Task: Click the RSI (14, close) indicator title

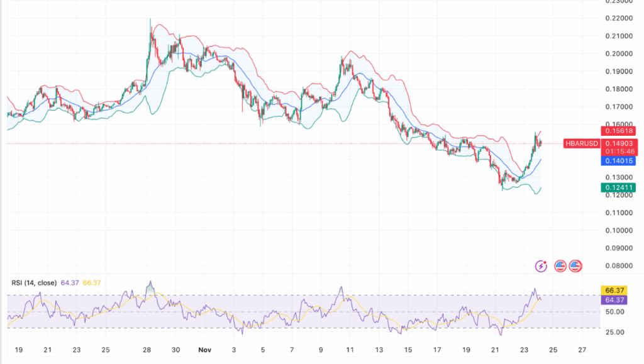Action: 33,283
